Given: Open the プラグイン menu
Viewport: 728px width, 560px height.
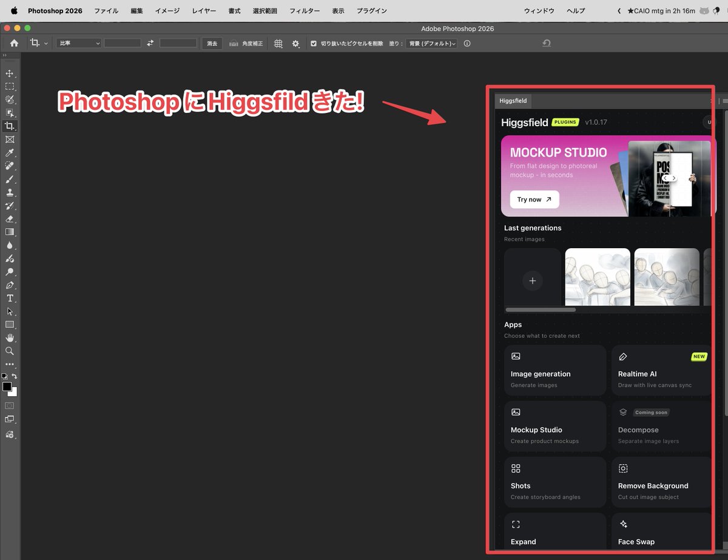Looking at the screenshot, I should pos(372,11).
